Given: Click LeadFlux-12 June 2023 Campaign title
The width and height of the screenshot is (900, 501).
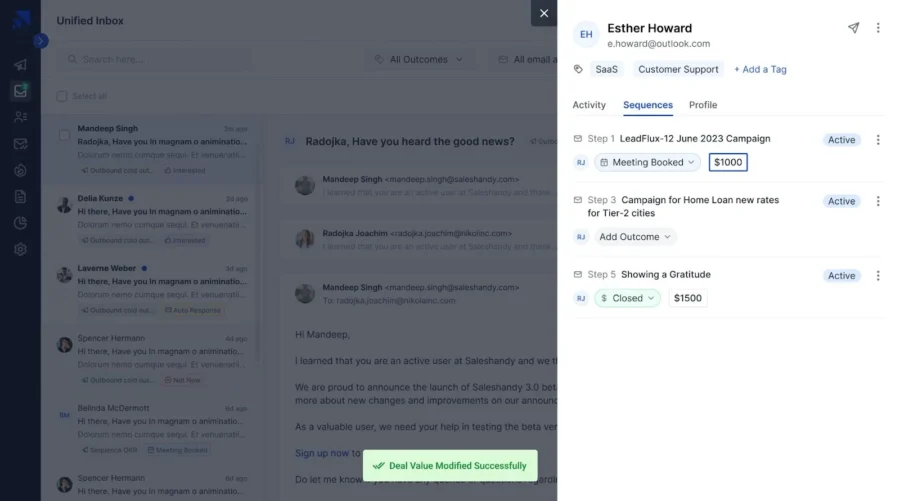Looking at the screenshot, I should [695, 139].
